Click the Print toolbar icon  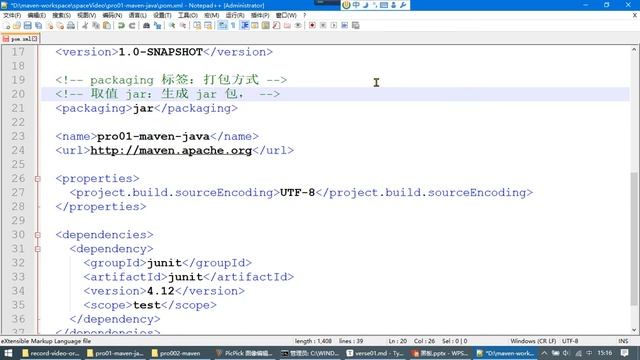point(71,25)
